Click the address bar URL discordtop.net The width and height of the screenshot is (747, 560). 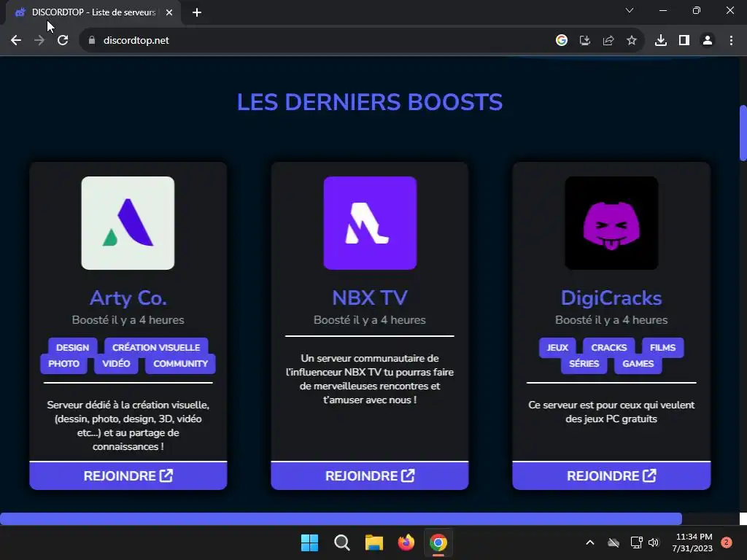coord(136,41)
